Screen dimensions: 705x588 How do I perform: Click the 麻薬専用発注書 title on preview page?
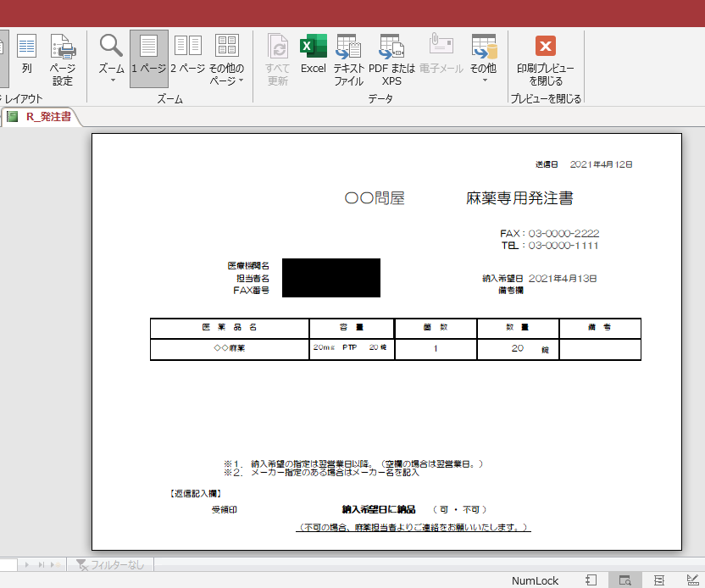(x=519, y=198)
